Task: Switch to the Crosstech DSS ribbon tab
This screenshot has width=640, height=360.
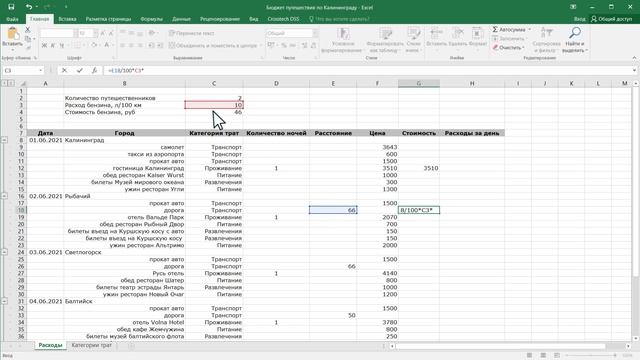Action: (x=283, y=19)
